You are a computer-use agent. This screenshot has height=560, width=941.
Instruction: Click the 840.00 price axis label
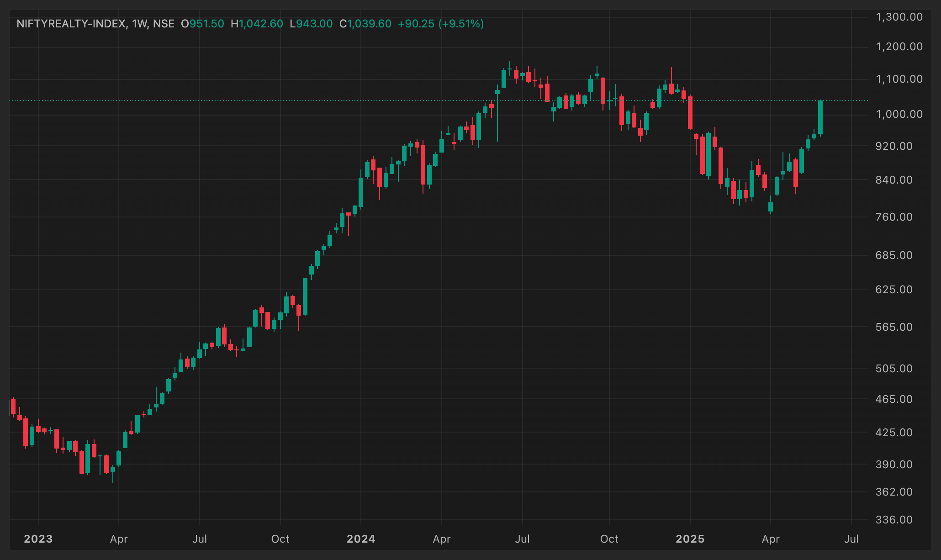894,180
